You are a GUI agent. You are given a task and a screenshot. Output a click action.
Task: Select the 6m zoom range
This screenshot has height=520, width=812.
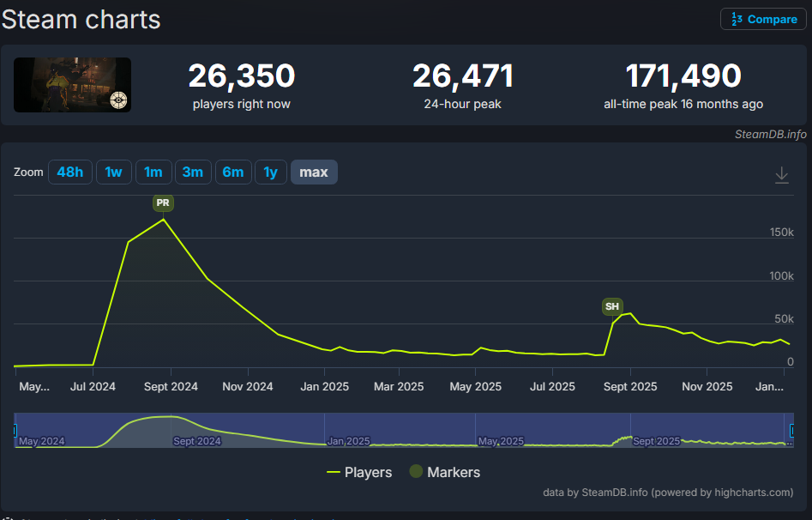pyautogui.click(x=233, y=172)
